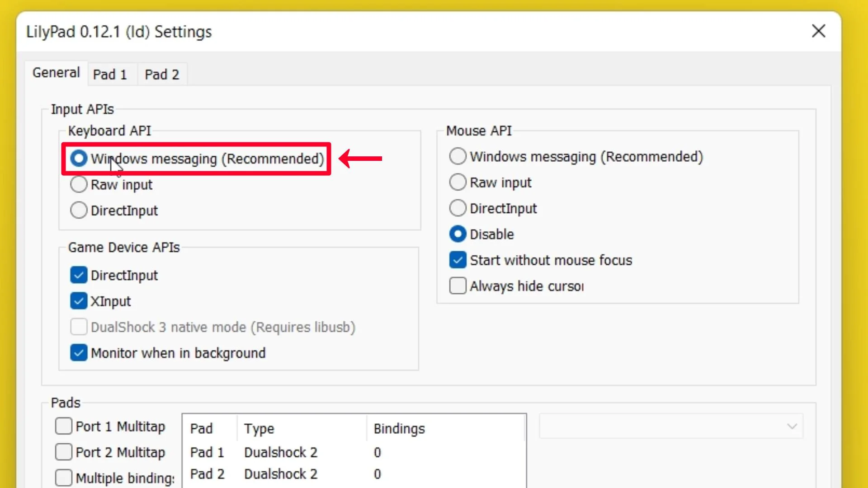Click Port 1 Multitap checkbox
The image size is (868, 488).
coord(63,427)
